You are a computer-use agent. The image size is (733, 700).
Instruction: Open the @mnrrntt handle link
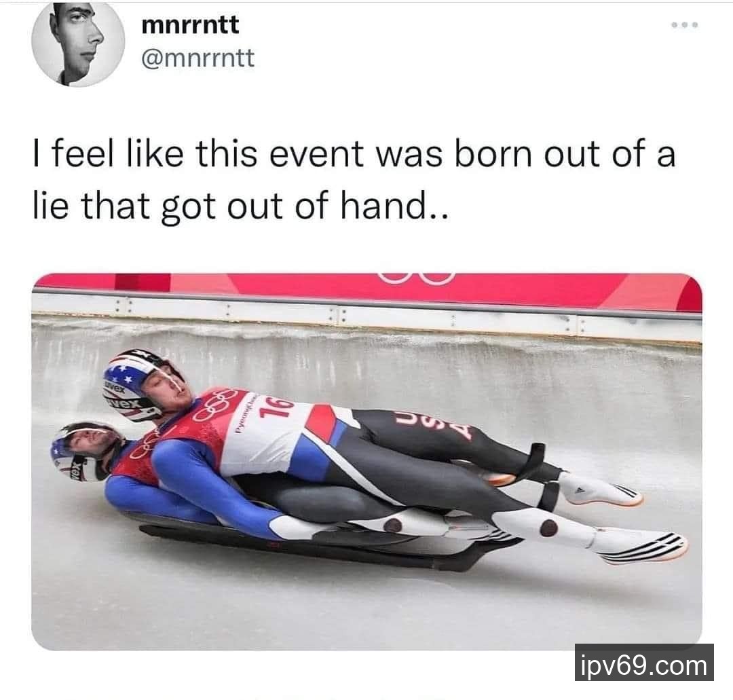click(x=198, y=58)
